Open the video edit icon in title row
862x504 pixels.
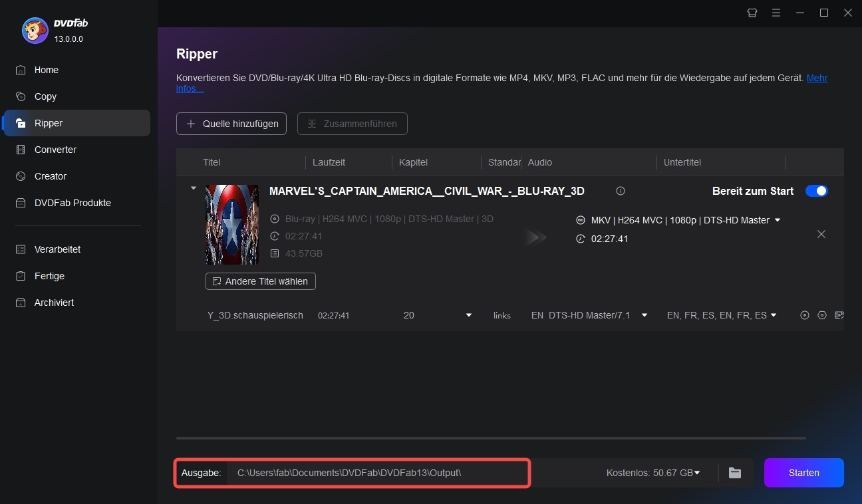click(839, 315)
